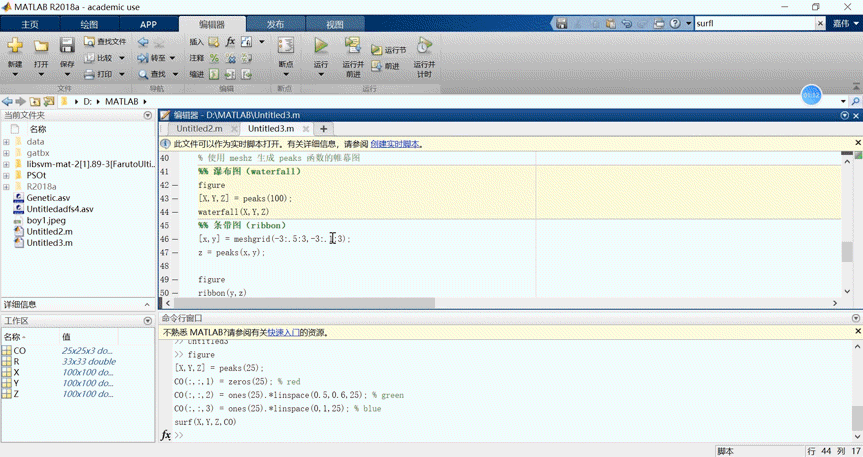Click the 断点 (Breakpoints) icon
The height and width of the screenshot is (457, 863).
286,46
